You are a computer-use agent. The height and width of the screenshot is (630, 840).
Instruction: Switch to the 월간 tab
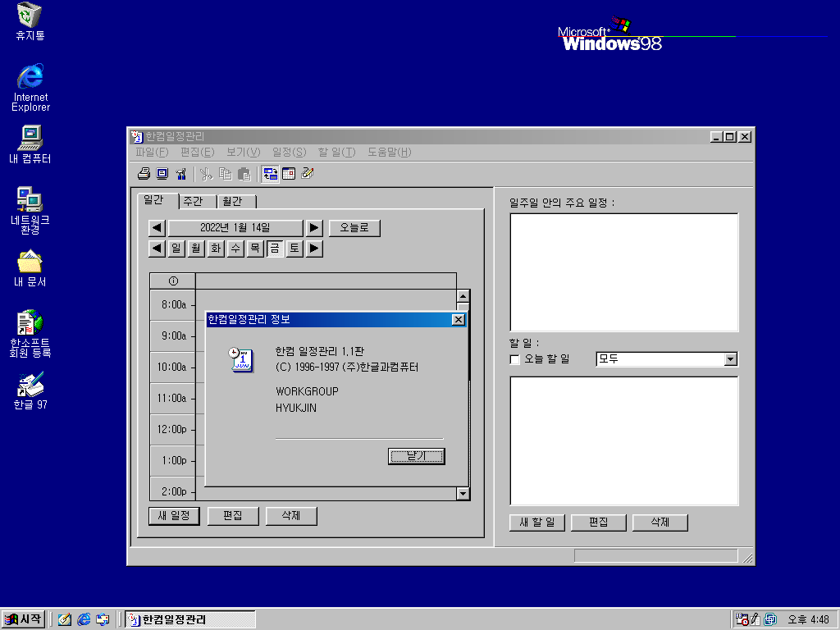pyautogui.click(x=236, y=202)
